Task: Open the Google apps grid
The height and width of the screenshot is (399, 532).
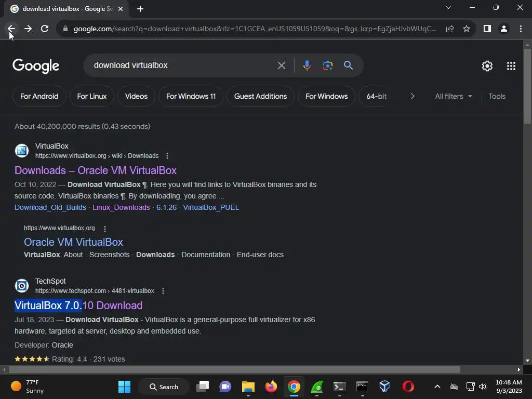Action: coord(511,66)
